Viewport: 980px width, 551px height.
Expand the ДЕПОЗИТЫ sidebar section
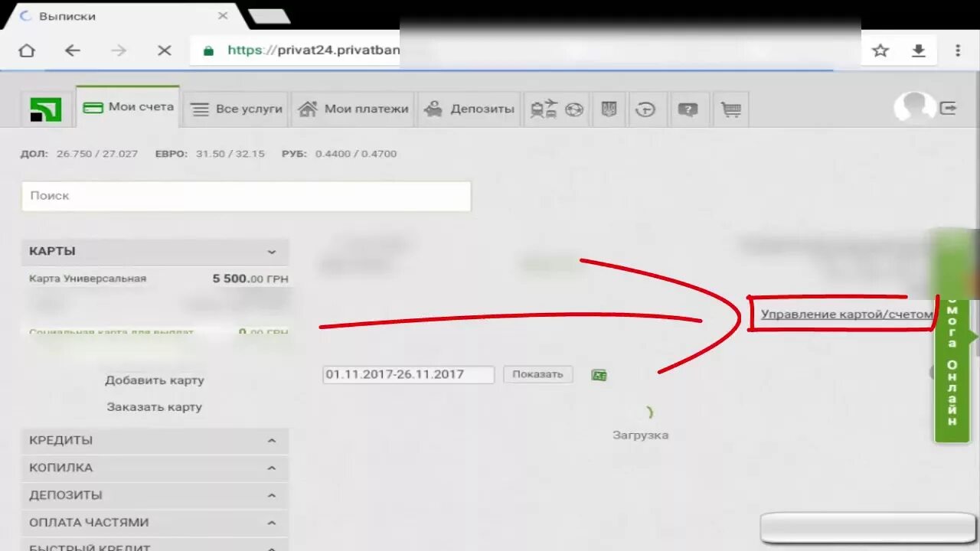pos(155,495)
